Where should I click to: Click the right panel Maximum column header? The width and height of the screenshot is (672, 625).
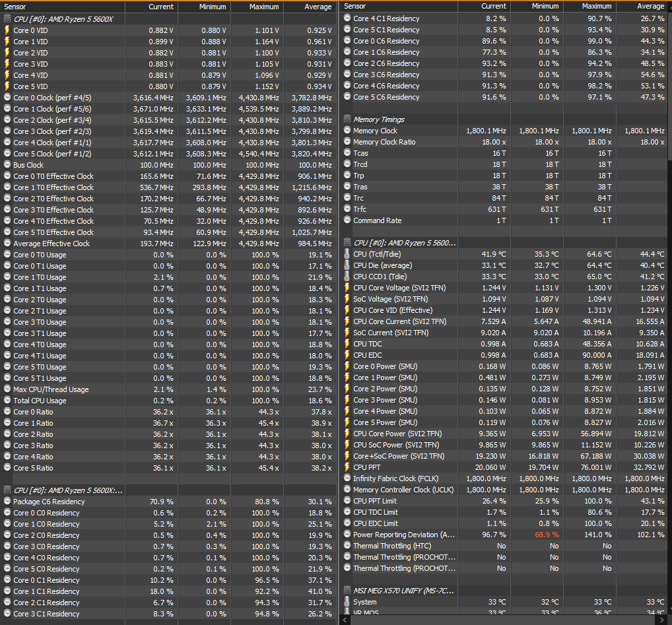[x=589, y=7]
